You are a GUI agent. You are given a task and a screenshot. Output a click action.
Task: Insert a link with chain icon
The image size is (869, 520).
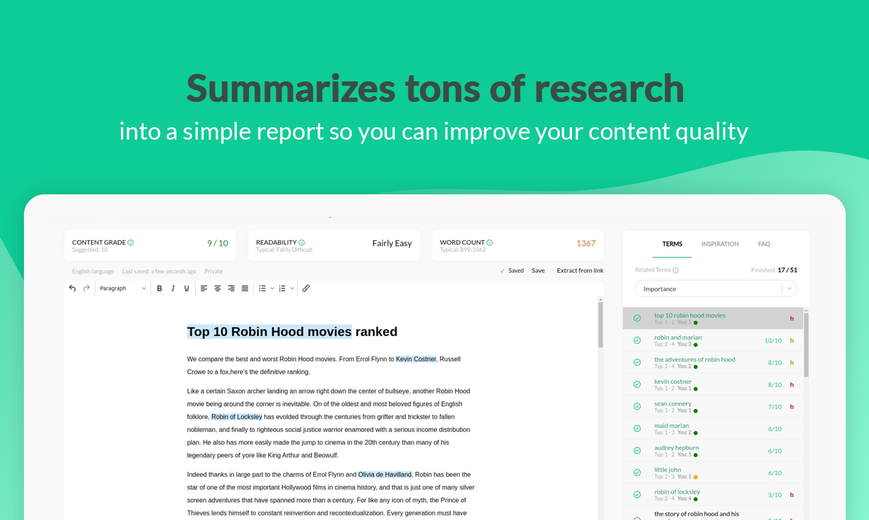[306, 288]
